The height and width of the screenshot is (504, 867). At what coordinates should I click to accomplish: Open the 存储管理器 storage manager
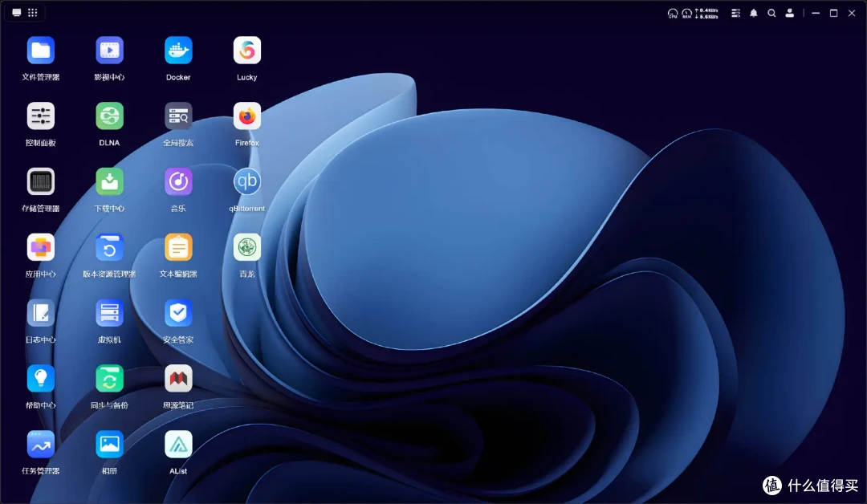[40, 182]
